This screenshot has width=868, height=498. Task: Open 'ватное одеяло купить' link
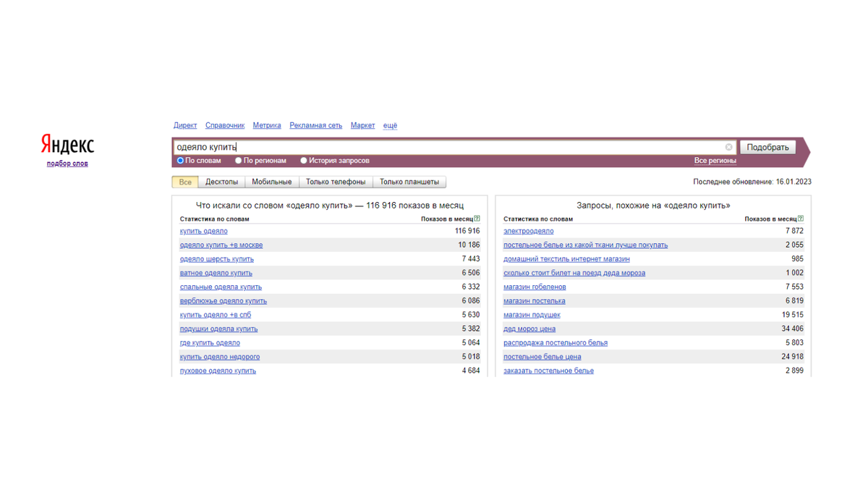coord(216,273)
